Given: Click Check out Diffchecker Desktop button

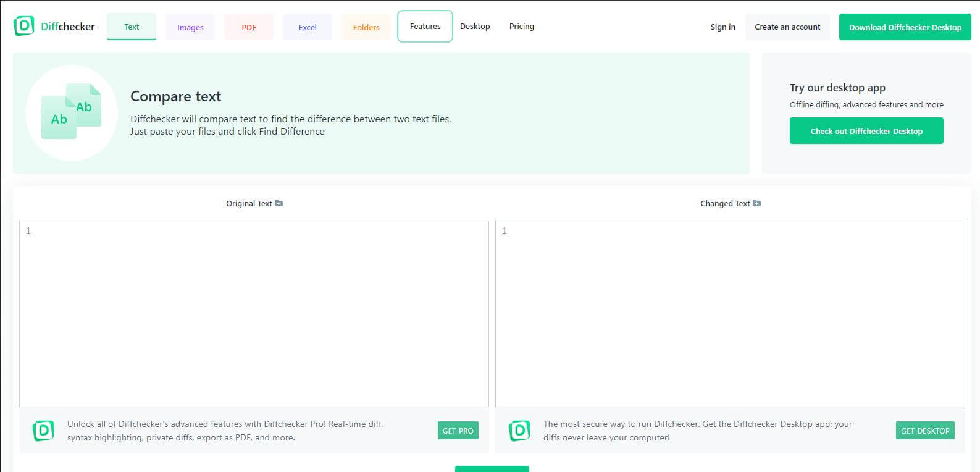Looking at the screenshot, I should pos(866,131).
